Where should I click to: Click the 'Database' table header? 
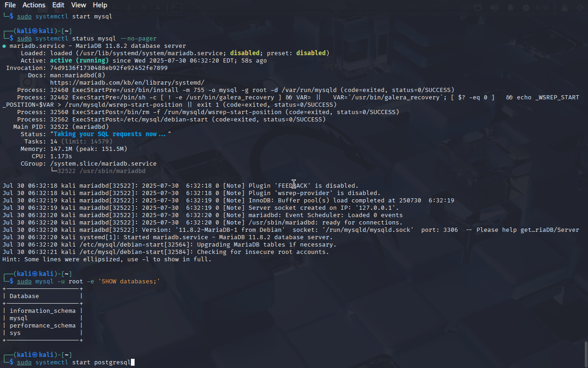[x=24, y=296]
